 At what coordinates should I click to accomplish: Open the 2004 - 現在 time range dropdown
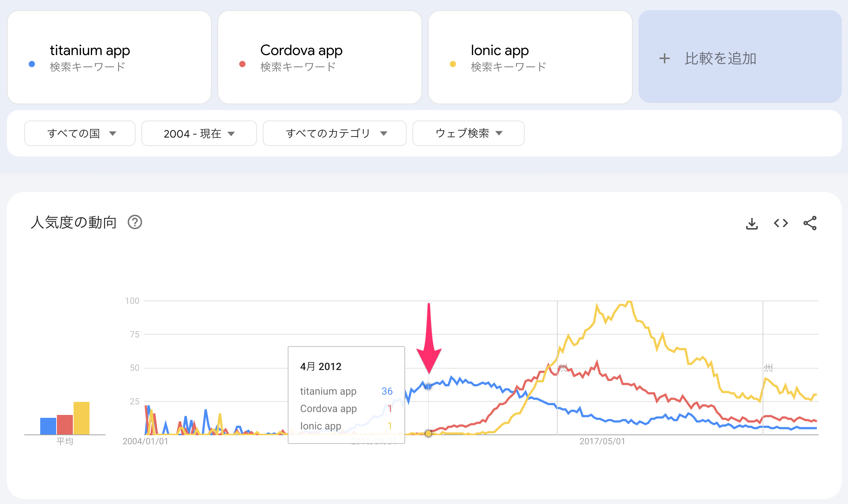[199, 133]
